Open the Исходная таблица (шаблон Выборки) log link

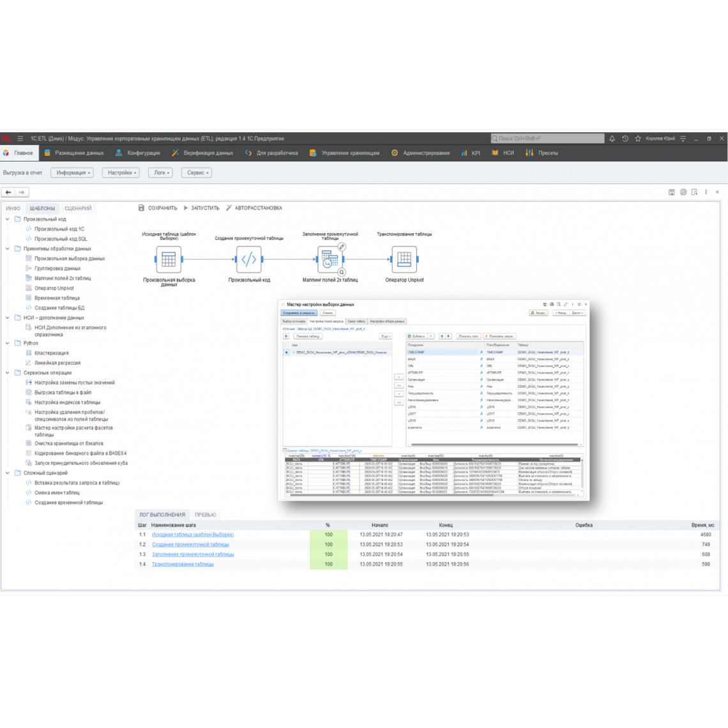tap(193, 535)
